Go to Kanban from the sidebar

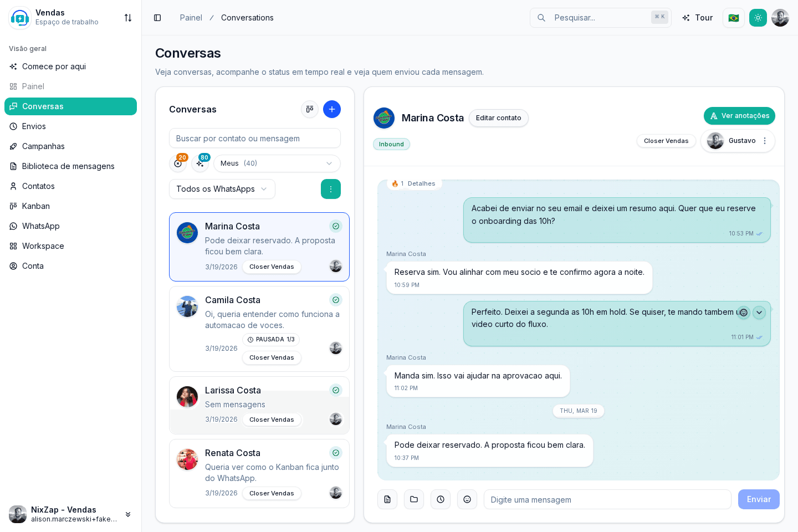point(35,206)
